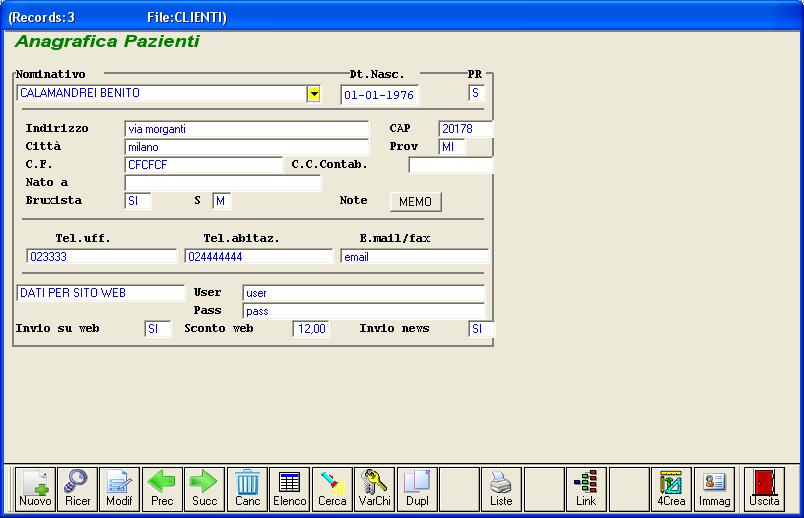Go to previous record with Prec arrow

[x=162, y=489]
